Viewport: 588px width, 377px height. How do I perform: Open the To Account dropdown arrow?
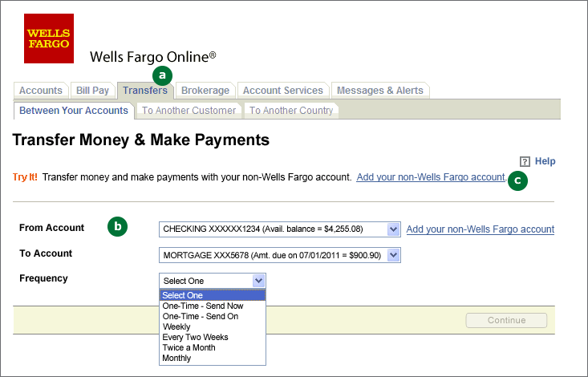[x=393, y=255]
